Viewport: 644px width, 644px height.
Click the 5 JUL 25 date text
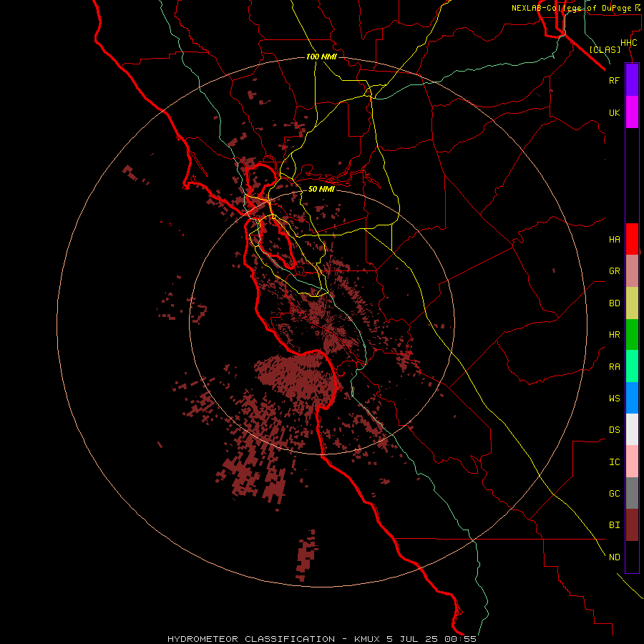[x=411, y=639]
